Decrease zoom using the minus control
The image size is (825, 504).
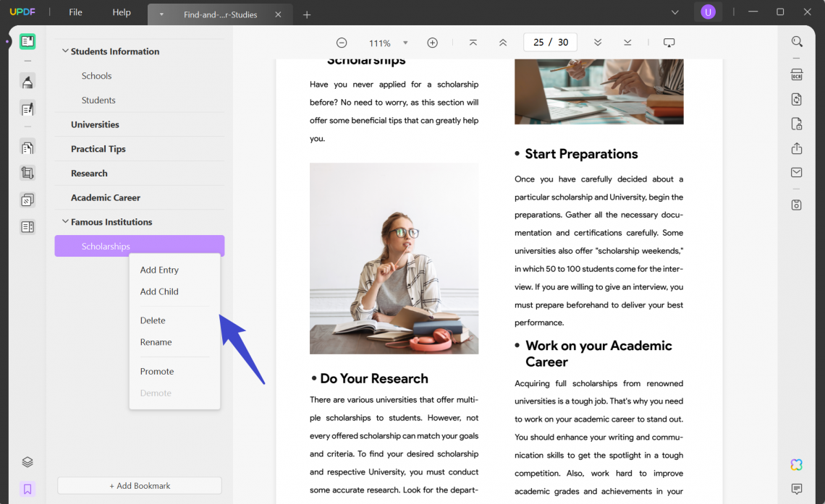point(342,42)
